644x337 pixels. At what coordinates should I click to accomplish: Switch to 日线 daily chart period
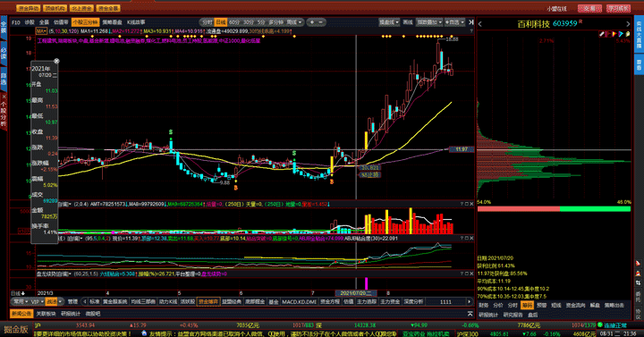pos(221,22)
